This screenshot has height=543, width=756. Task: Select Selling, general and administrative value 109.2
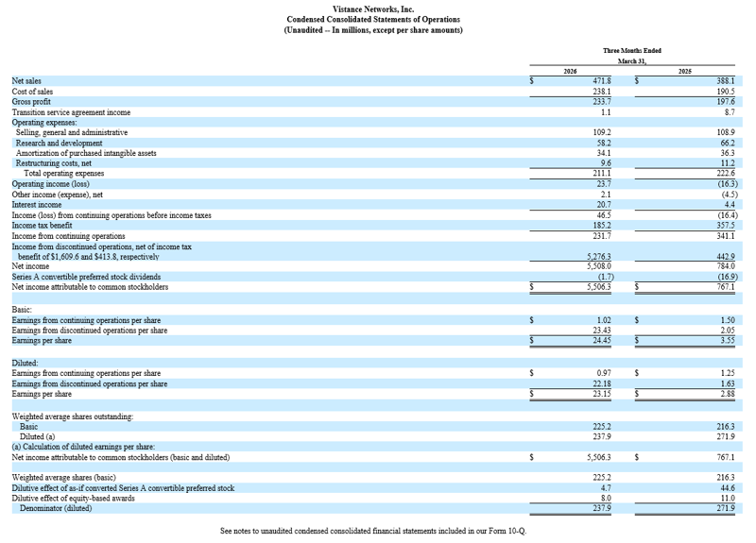click(x=602, y=132)
